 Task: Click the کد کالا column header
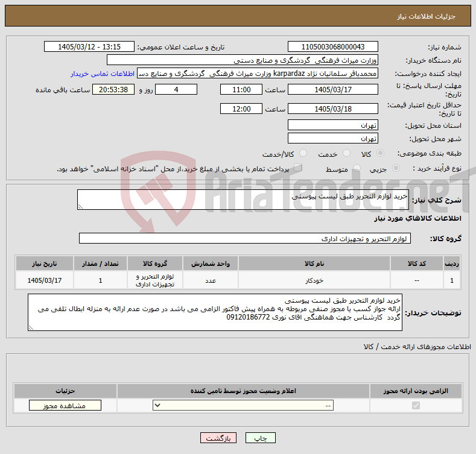(x=416, y=263)
